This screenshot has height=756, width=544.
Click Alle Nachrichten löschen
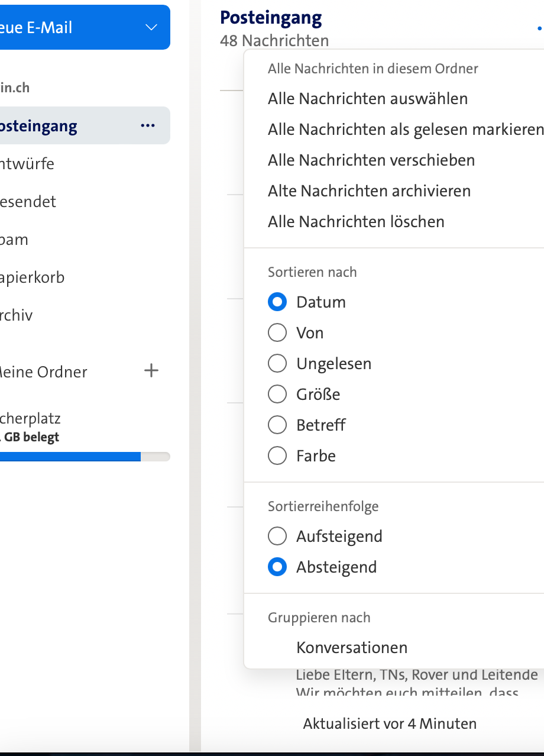coord(355,221)
